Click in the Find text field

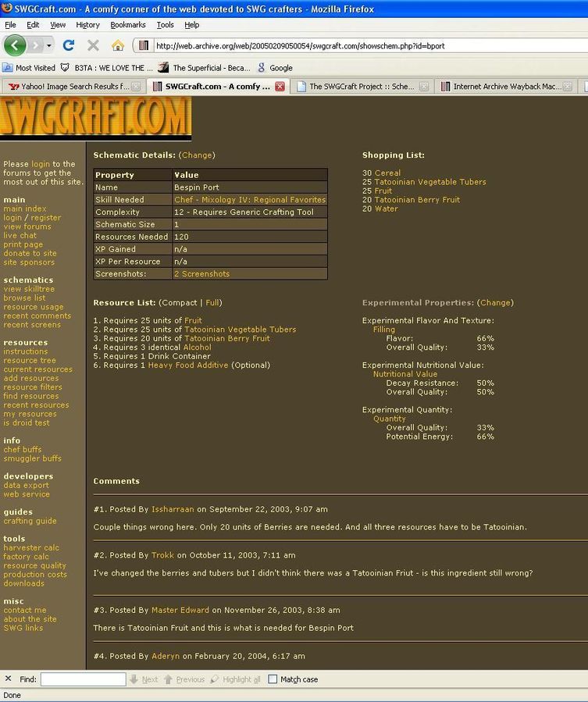point(83,679)
